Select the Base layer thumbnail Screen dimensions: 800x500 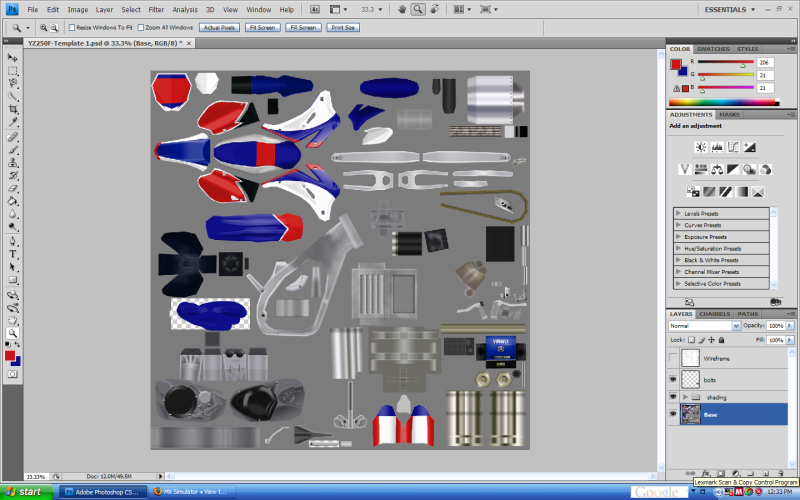tap(690, 414)
